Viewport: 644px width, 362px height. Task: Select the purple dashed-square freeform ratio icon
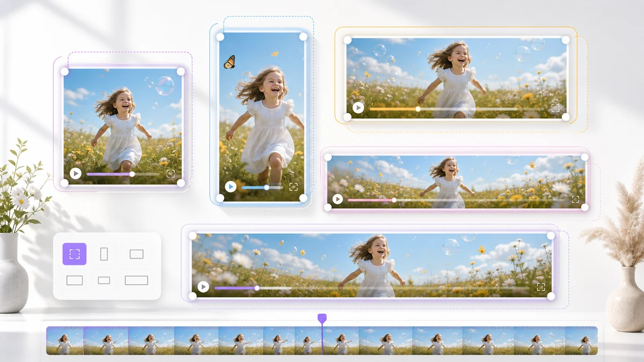point(75,254)
